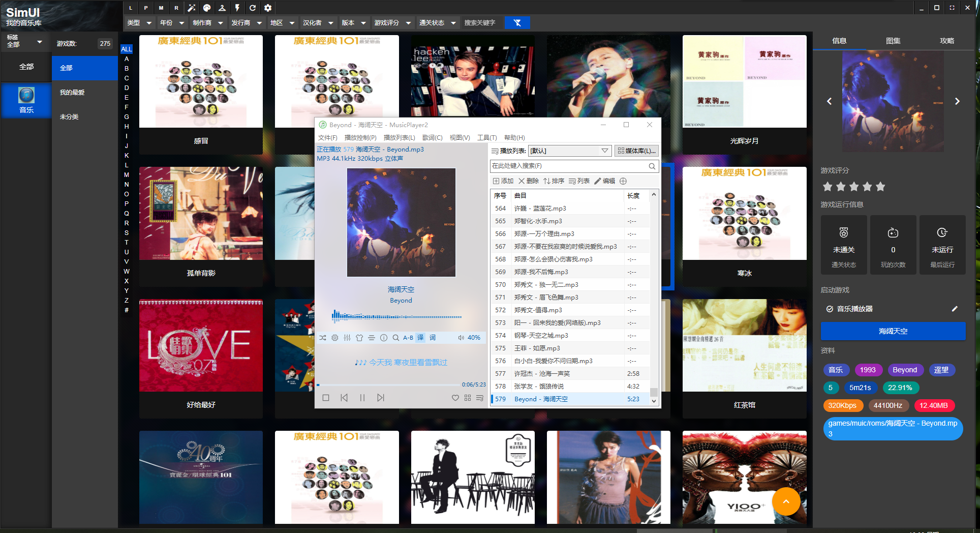
Task: Open the equalizer icon in MusicPlayer2
Action: (x=347, y=338)
